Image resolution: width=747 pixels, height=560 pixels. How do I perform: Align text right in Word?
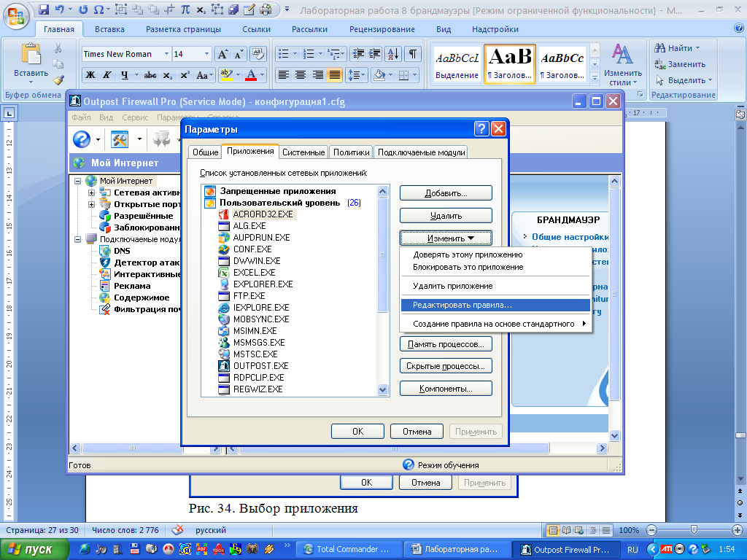click(x=318, y=75)
